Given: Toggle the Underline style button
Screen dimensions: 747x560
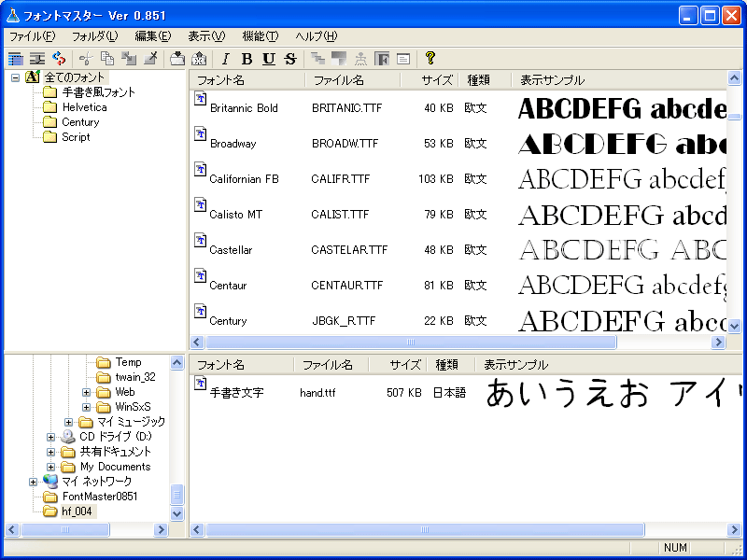Looking at the screenshot, I should 269,59.
